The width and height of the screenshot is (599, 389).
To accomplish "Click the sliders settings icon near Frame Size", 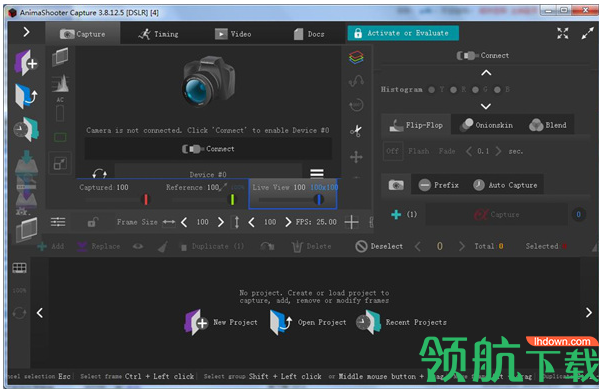I will click(x=58, y=222).
